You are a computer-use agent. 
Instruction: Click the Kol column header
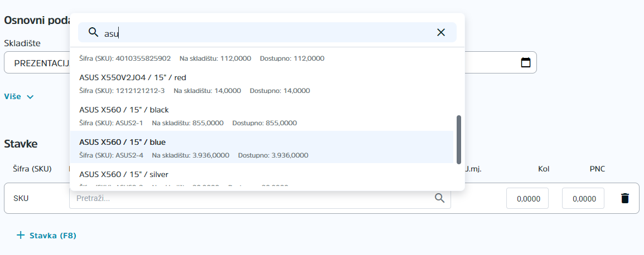tap(544, 169)
